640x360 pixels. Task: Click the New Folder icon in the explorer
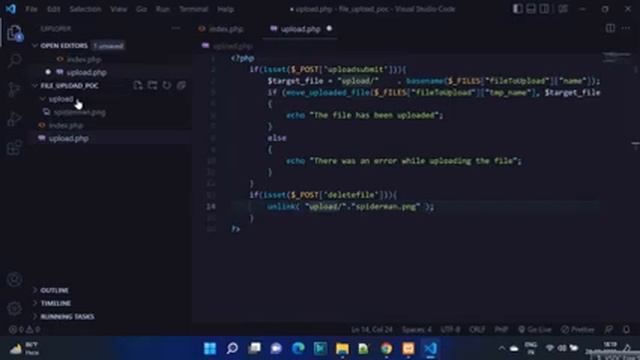click(152, 85)
